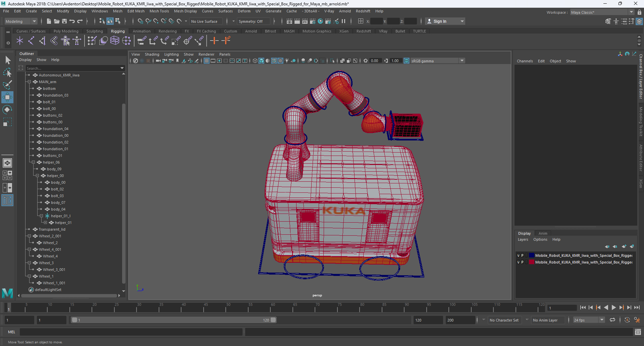Viewport: 644px width, 346px height.
Task: Switch to the Anim layer tab
Action: pos(543,233)
